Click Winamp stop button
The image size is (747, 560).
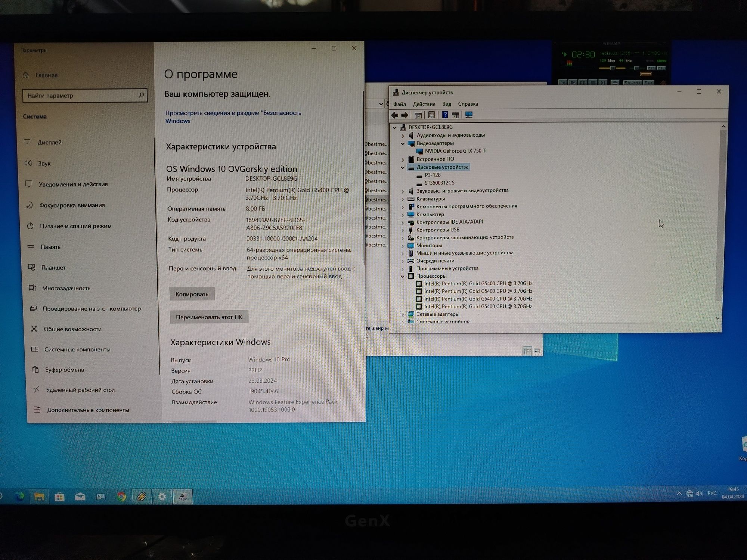tap(593, 83)
